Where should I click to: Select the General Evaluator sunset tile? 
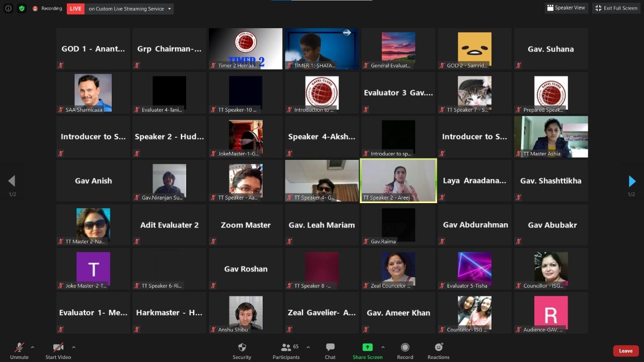(398, 49)
